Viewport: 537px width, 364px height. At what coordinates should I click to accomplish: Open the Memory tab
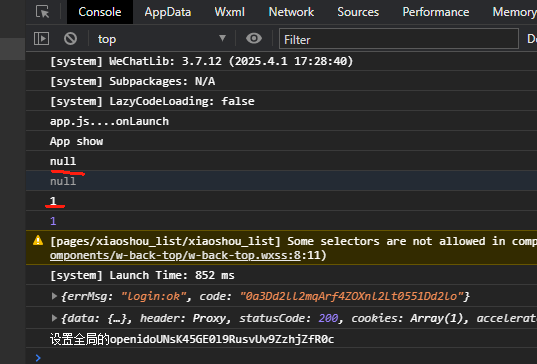point(514,12)
